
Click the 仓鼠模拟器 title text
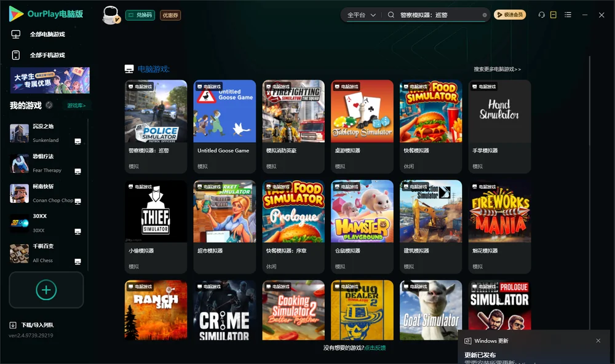tap(347, 251)
